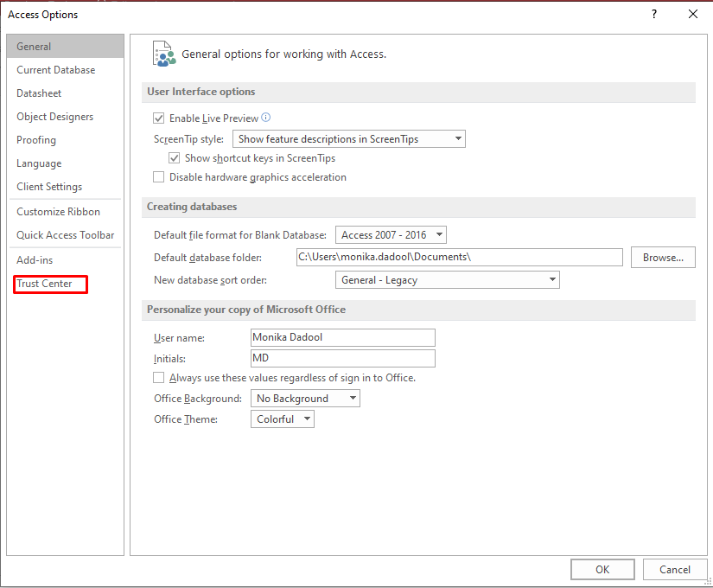Expand New database sort order dropdown

pyautogui.click(x=448, y=280)
